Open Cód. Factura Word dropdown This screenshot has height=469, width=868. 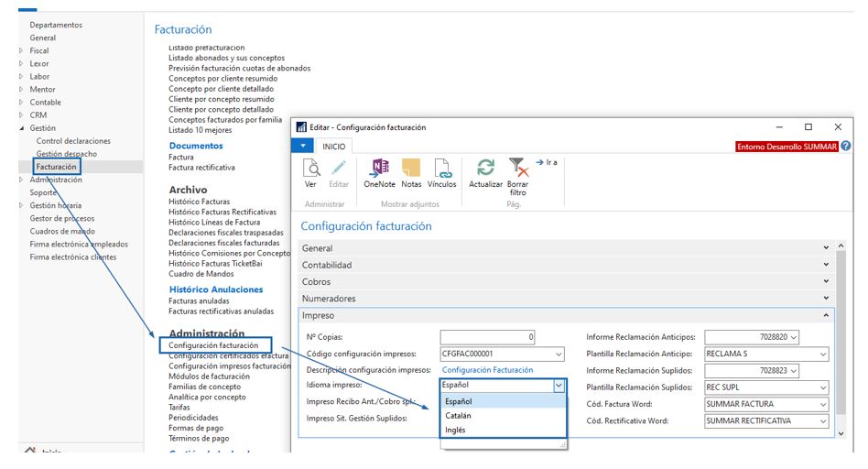click(822, 404)
